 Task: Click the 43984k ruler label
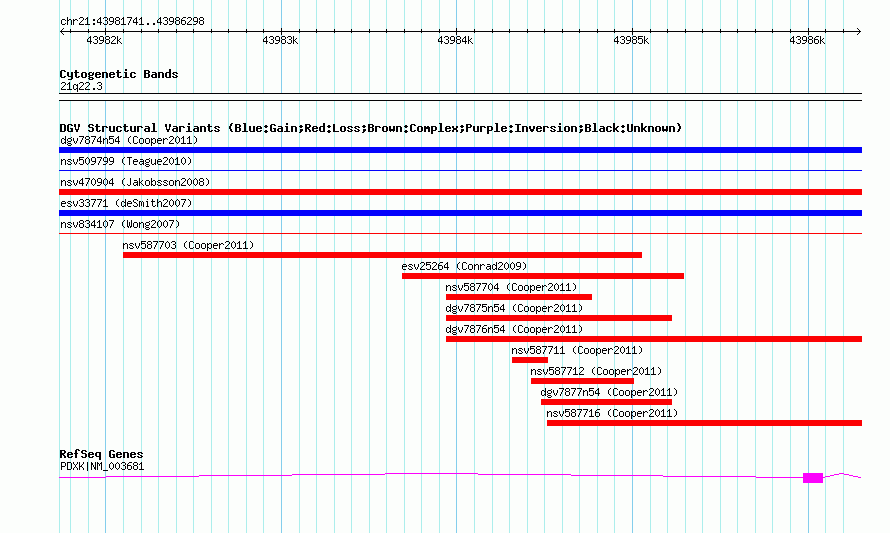tap(455, 40)
